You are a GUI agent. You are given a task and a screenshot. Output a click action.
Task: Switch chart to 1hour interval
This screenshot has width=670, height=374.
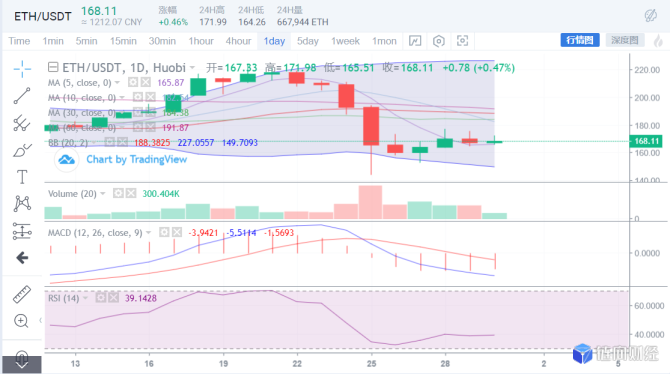point(201,41)
